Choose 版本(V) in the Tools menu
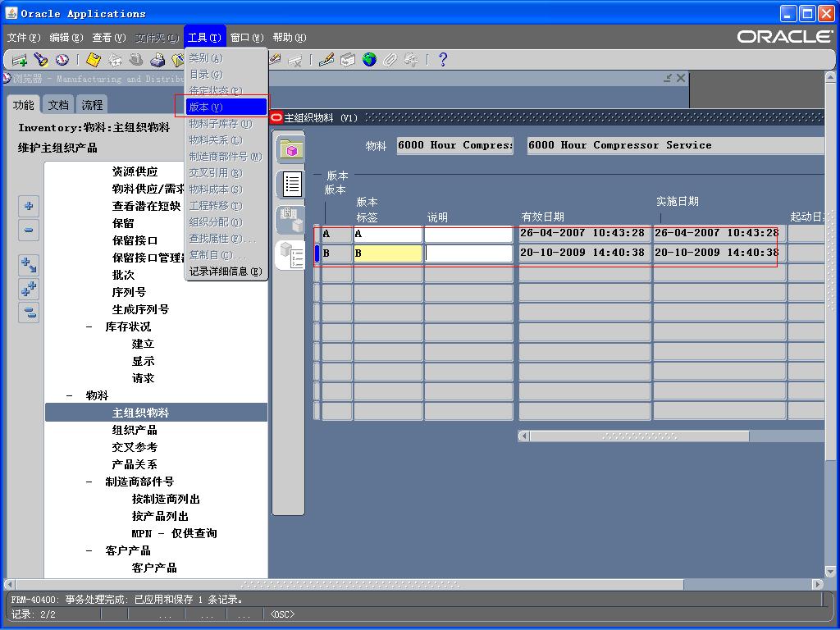This screenshot has height=630, width=840. click(x=226, y=107)
